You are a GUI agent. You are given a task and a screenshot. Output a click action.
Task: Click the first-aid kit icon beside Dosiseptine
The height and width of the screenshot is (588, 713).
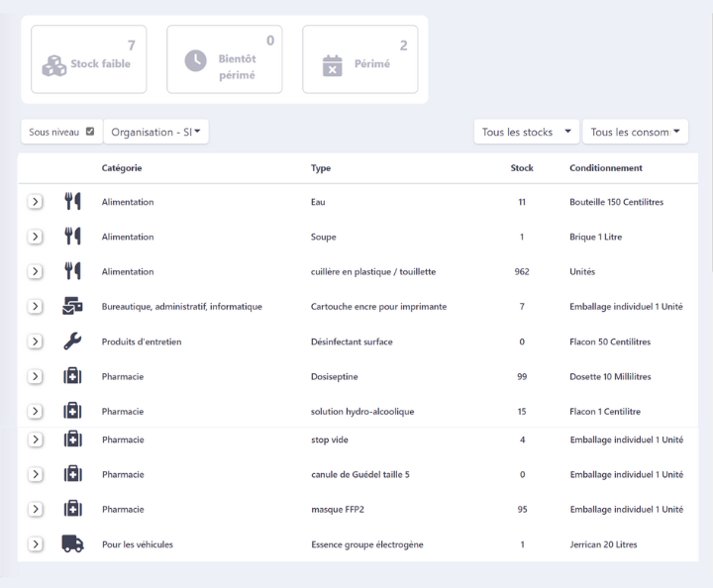click(72, 376)
